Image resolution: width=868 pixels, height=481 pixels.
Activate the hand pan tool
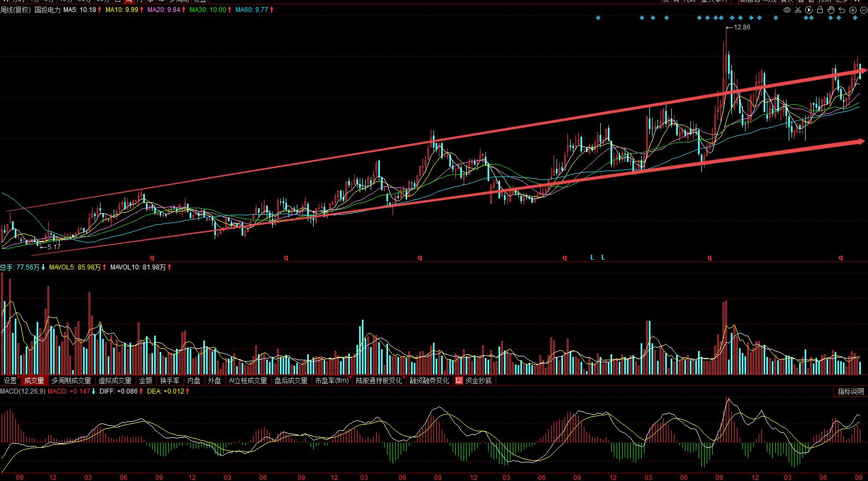(x=831, y=10)
